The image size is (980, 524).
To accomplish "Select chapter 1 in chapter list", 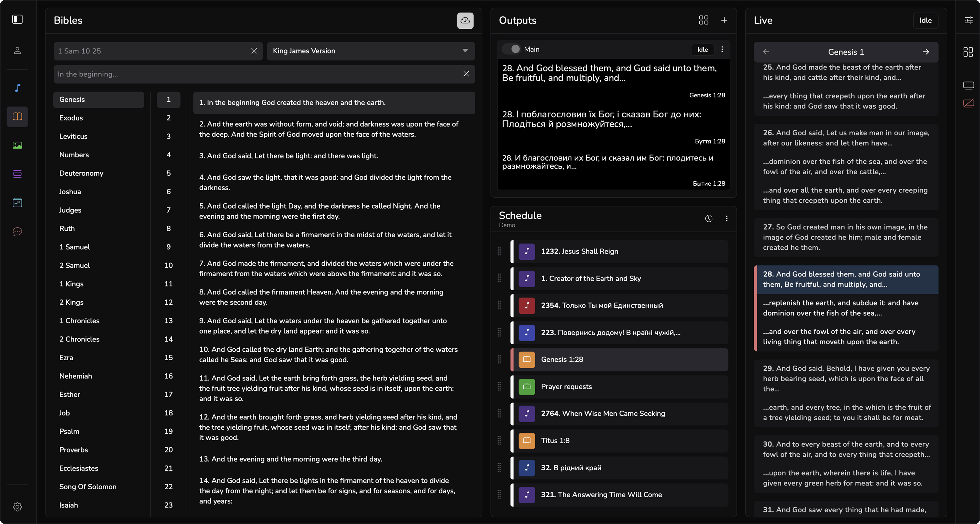I will click(168, 100).
